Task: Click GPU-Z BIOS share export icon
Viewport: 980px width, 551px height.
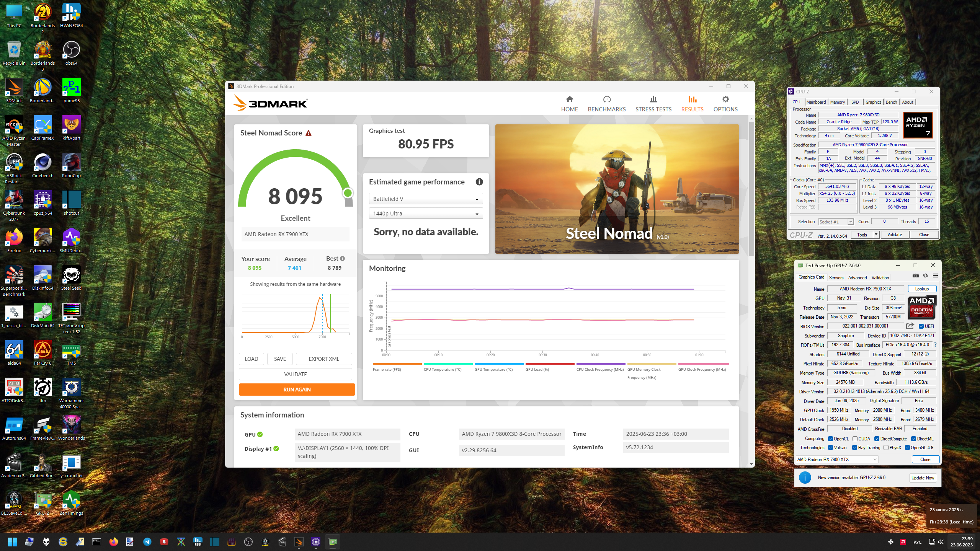Action: pyautogui.click(x=910, y=326)
